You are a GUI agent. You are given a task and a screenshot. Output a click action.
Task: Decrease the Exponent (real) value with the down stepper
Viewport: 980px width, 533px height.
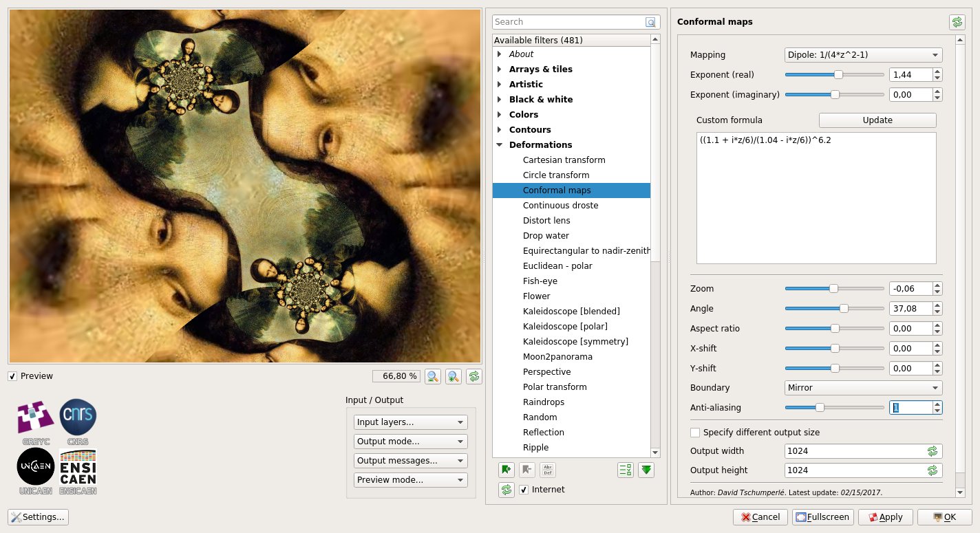point(937,78)
